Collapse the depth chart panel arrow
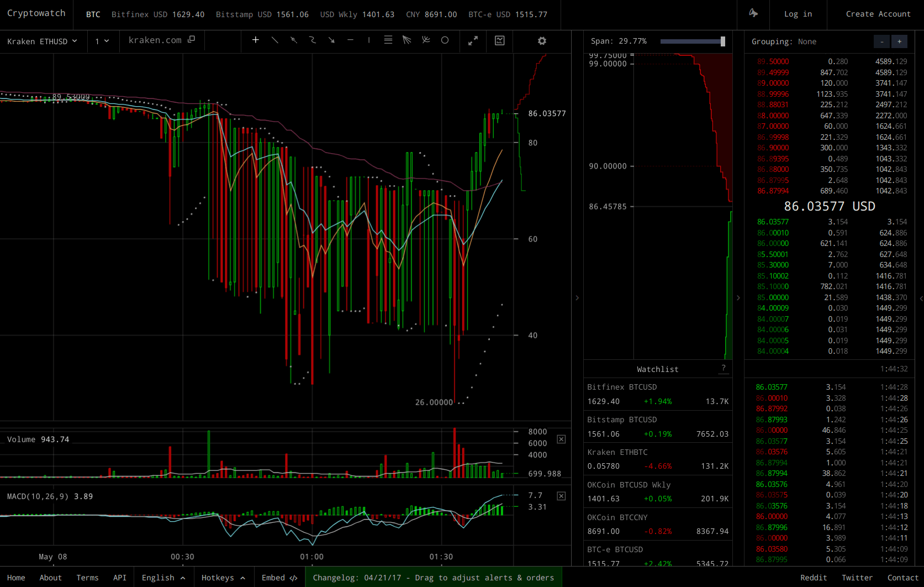The height and width of the screenshot is (587, 924). click(x=738, y=298)
